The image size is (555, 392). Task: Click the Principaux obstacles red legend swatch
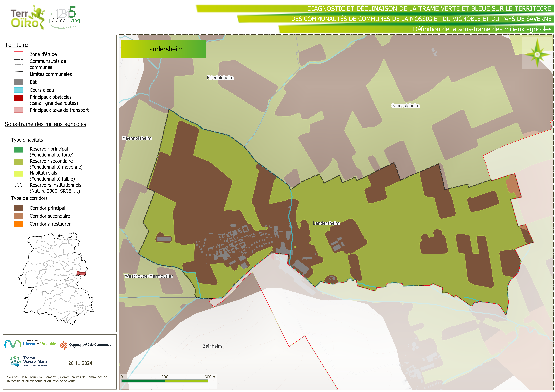pos(18,98)
